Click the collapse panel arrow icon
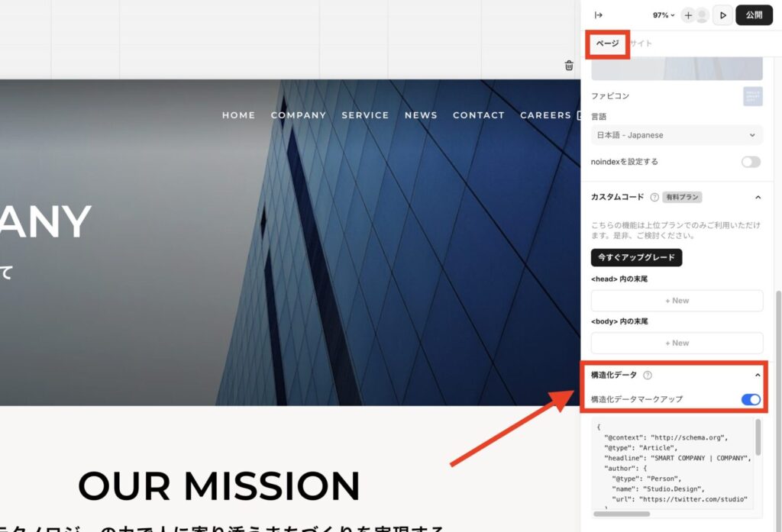The image size is (782, 532). tap(599, 15)
